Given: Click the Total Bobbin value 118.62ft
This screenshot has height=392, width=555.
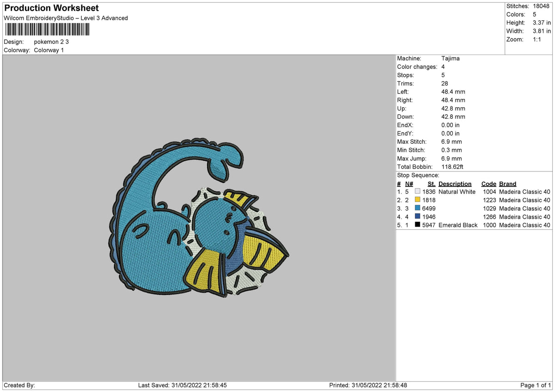Looking at the screenshot, I should 452,167.
